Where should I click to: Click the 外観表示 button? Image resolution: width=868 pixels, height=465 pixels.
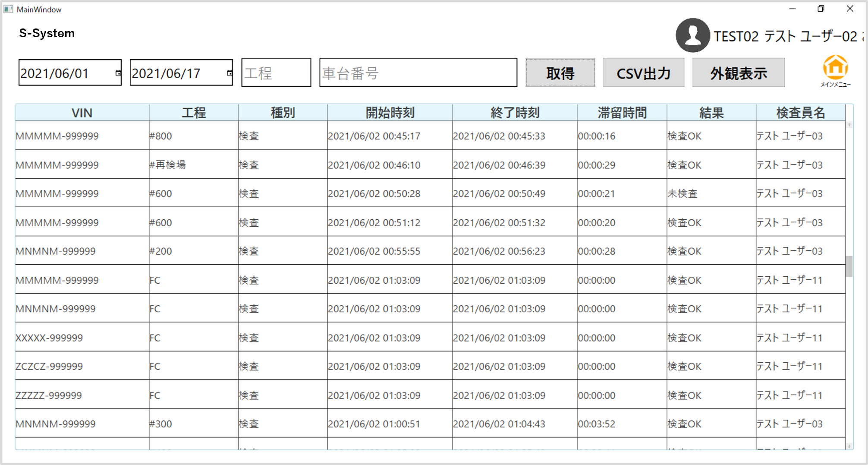738,73
